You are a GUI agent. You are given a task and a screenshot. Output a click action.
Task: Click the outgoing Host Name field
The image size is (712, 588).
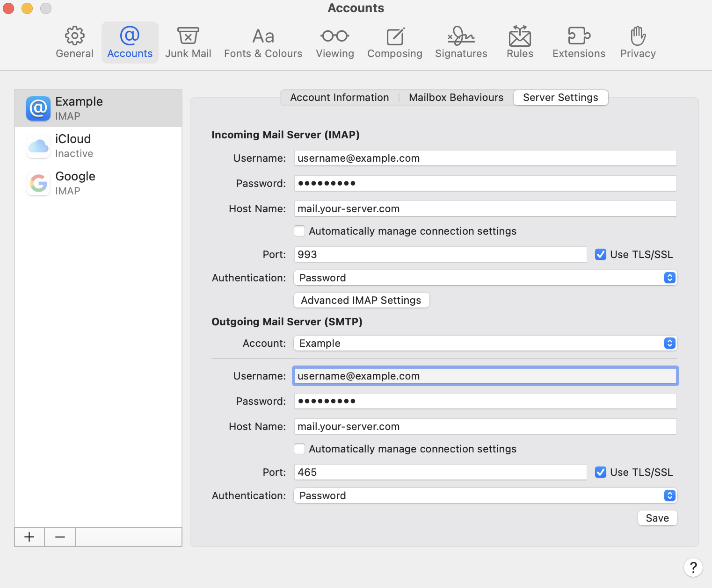click(485, 426)
